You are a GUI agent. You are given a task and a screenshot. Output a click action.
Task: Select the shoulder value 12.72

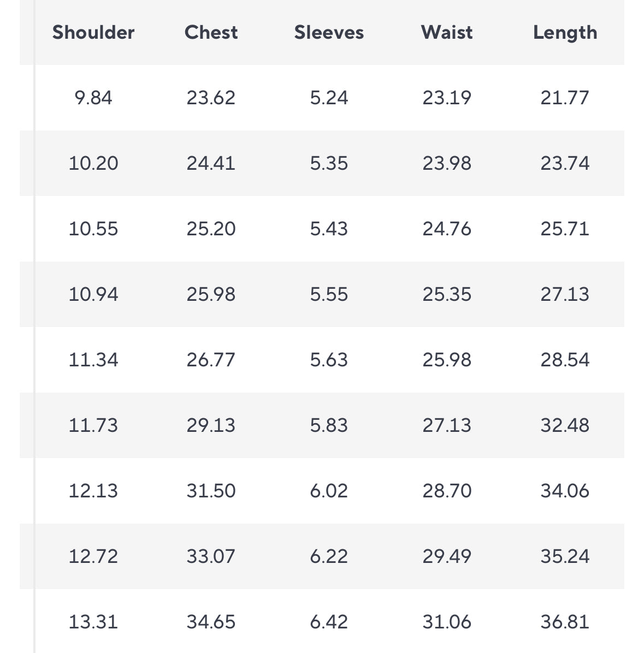pyautogui.click(x=93, y=556)
